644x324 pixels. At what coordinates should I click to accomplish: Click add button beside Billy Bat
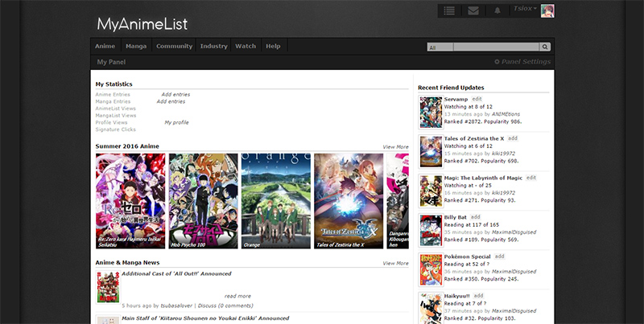point(476,217)
